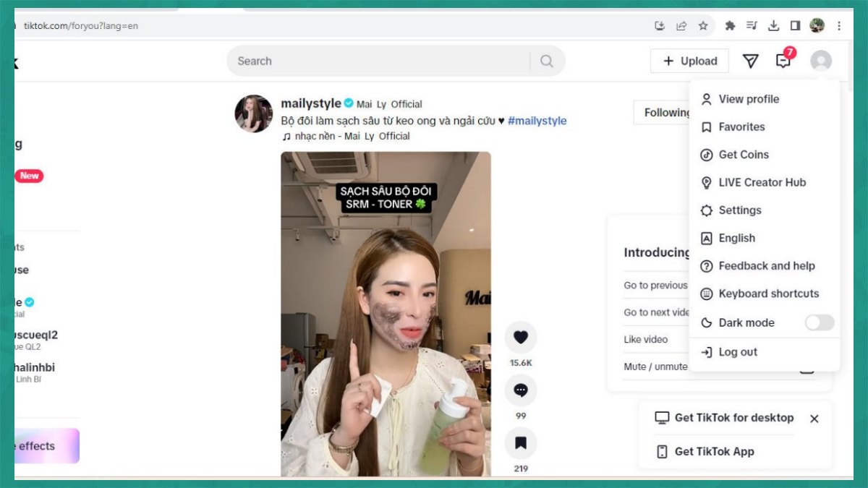This screenshot has height=488, width=868.
Task: Select View profile from menu
Action: click(x=748, y=99)
